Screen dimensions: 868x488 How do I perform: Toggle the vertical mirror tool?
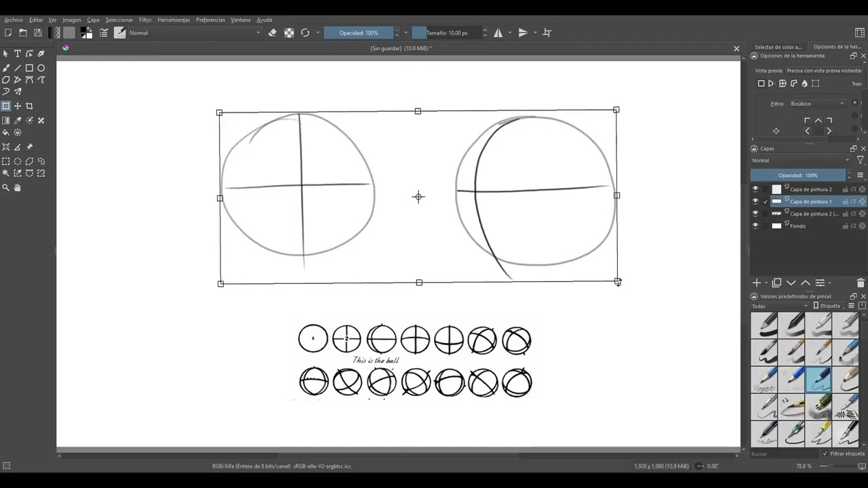tap(523, 33)
